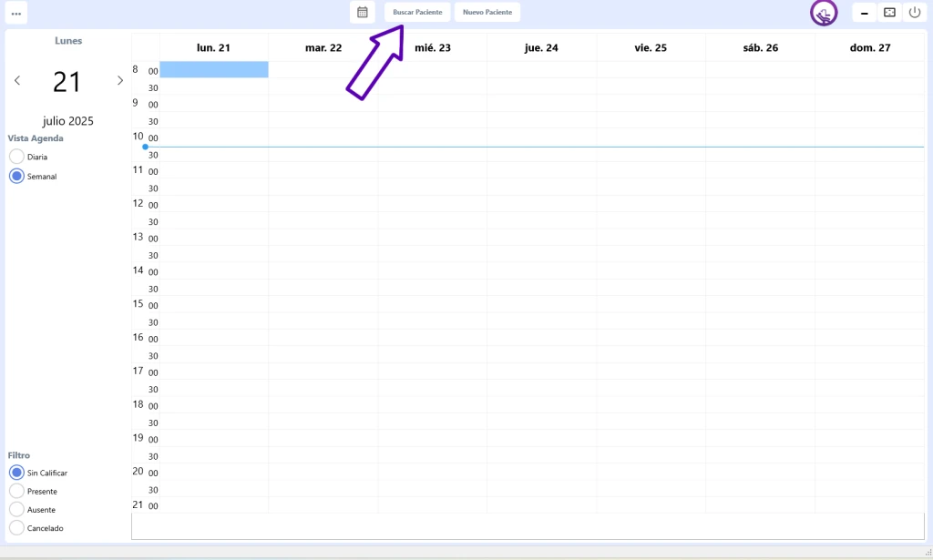Open the three-dots menu in top-left

[x=16, y=13]
